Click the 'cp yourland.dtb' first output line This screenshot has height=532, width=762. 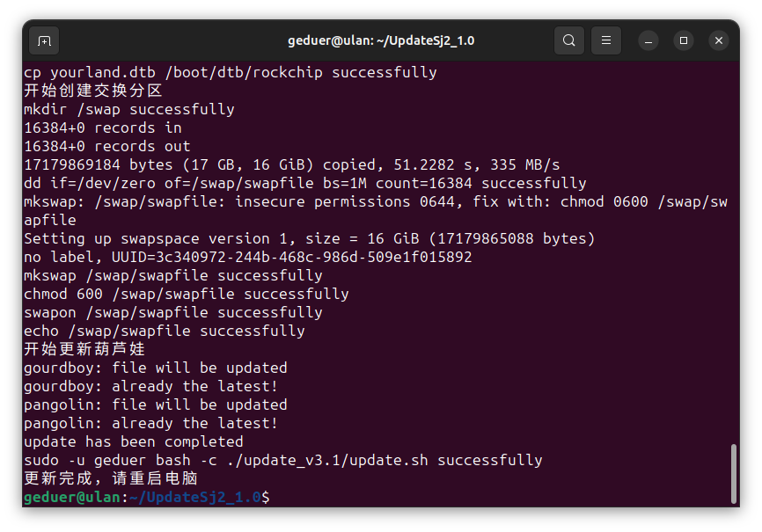click(x=231, y=72)
